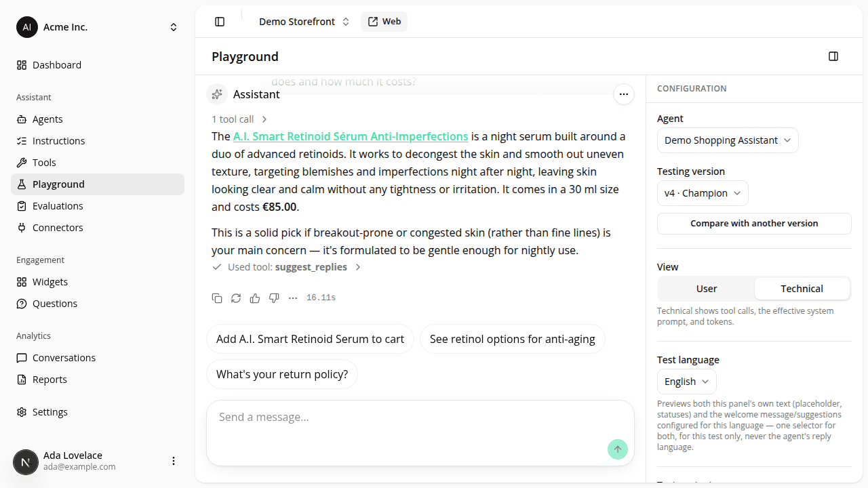This screenshot has width=868, height=488.
Task: Choose See retinol options for anti-aging
Action: pyautogui.click(x=513, y=339)
